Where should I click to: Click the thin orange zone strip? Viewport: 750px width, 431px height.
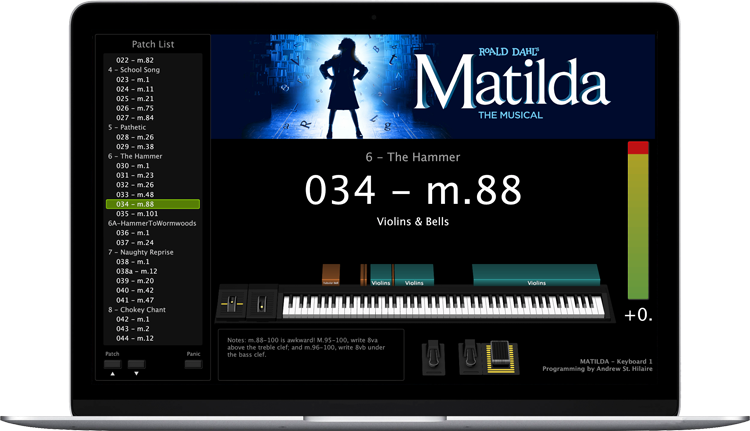pyautogui.click(x=364, y=275)
